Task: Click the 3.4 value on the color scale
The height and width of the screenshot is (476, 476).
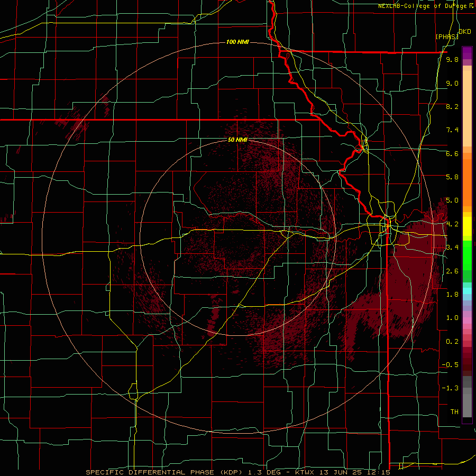Action: 452,248
